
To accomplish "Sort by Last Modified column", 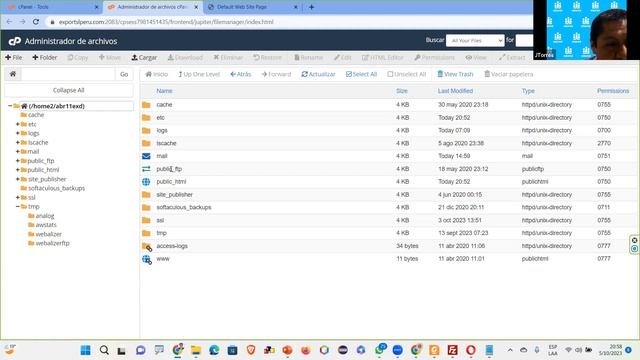I will tap(455, 91).
